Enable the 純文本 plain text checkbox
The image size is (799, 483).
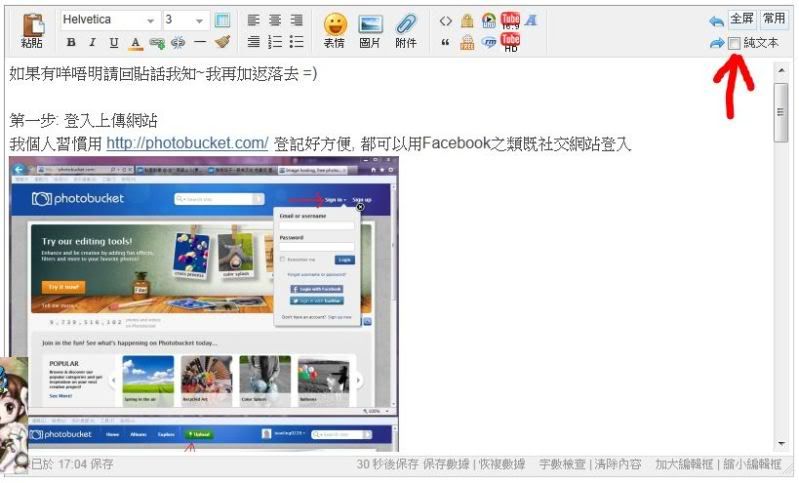[734, 43]
